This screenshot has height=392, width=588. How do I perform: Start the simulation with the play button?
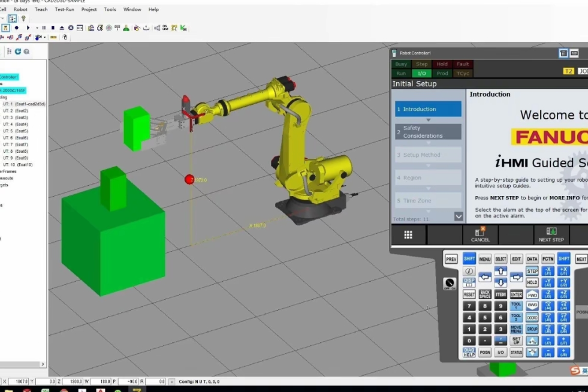(28, 28)
